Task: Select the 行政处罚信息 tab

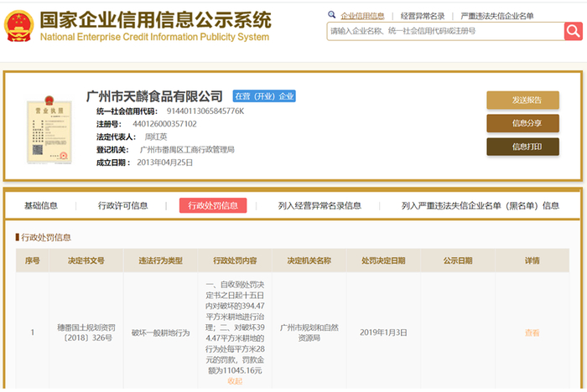Action: coord(213,205)
